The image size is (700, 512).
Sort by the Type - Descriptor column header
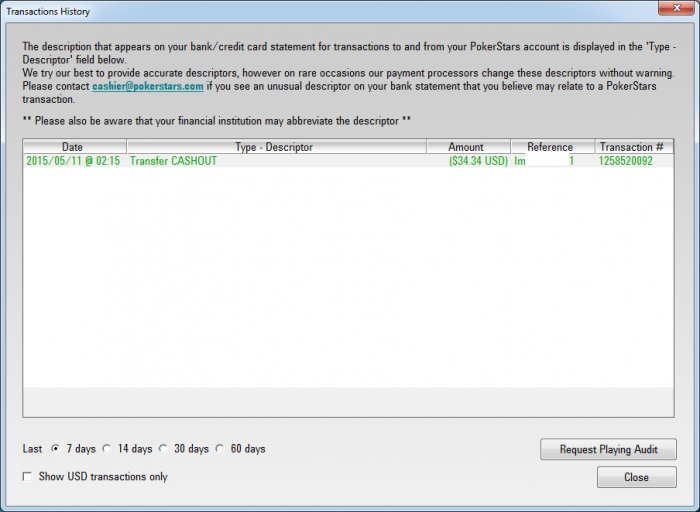tap(276, 147)
